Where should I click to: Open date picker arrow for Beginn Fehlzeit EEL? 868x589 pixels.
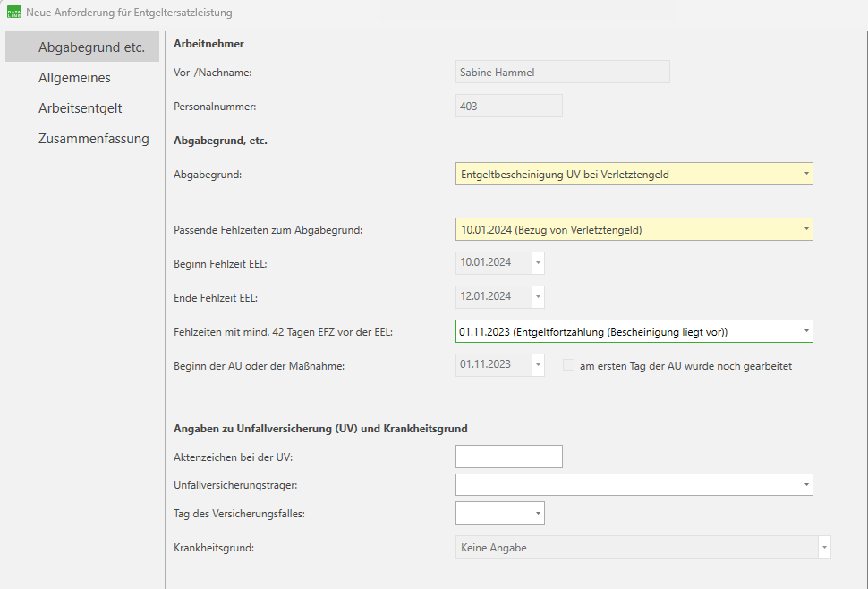click(x=538, y=263)
